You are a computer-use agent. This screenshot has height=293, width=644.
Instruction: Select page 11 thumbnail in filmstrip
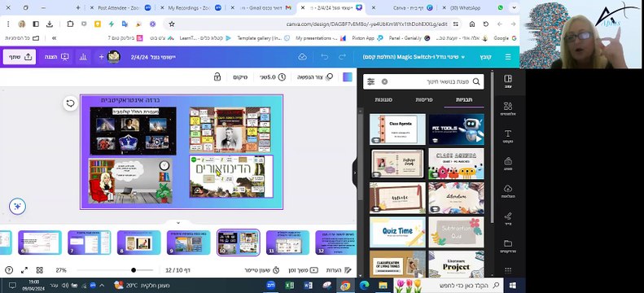coord(287,243)
